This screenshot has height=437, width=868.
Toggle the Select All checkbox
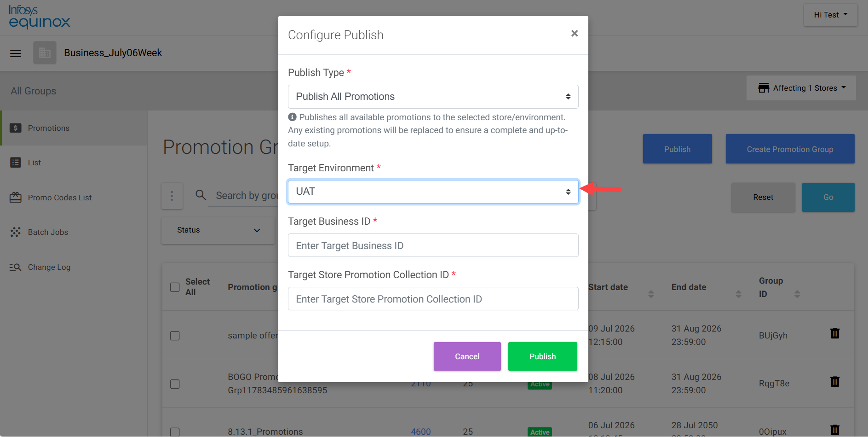click(x=175, y=287)
